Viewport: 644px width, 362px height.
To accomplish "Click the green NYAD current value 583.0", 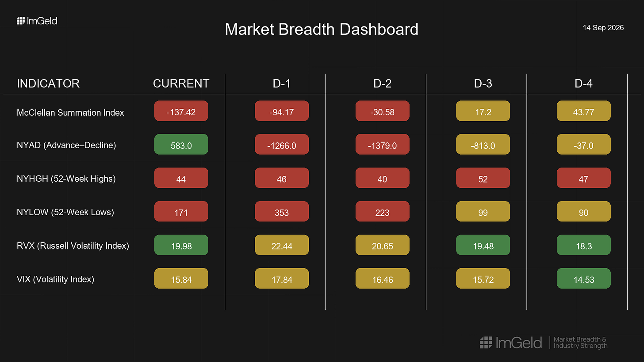I will click(181, 145).
